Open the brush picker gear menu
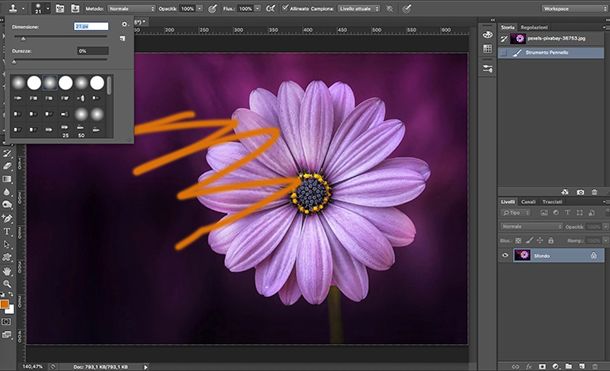 tap(124, 24)
